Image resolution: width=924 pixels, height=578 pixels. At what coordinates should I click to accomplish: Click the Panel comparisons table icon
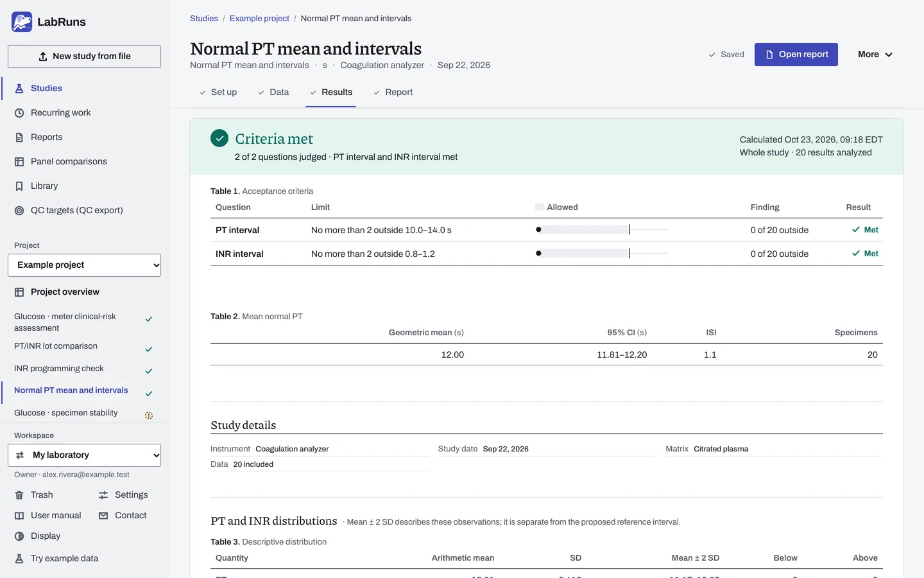[x=19, y=162]
